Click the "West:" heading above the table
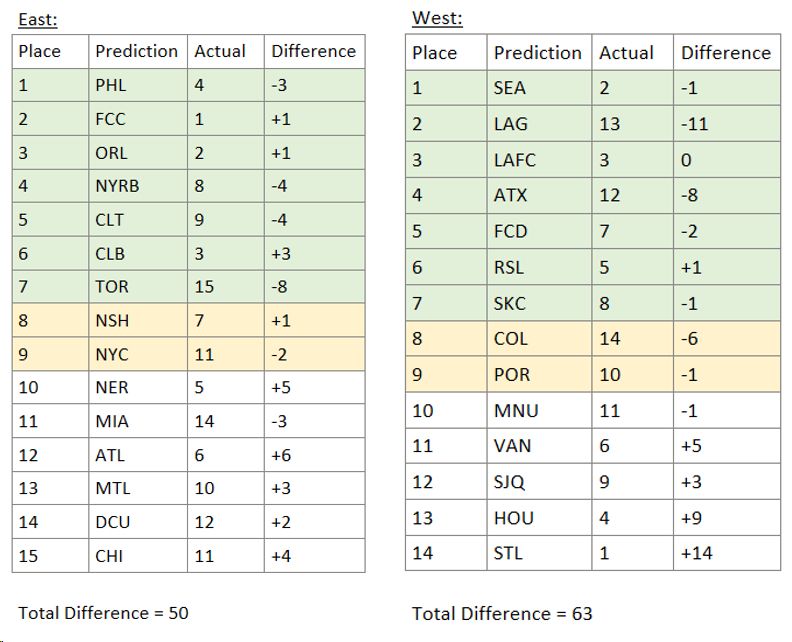Image resolution: width=792 pixels, height=642 pixels. tap(437, 19)
